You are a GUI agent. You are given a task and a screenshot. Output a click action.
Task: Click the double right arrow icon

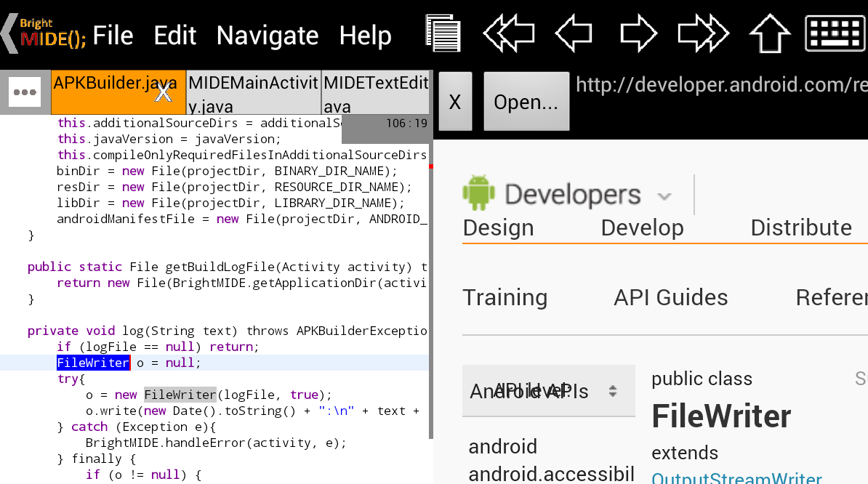tap(703, 33)
